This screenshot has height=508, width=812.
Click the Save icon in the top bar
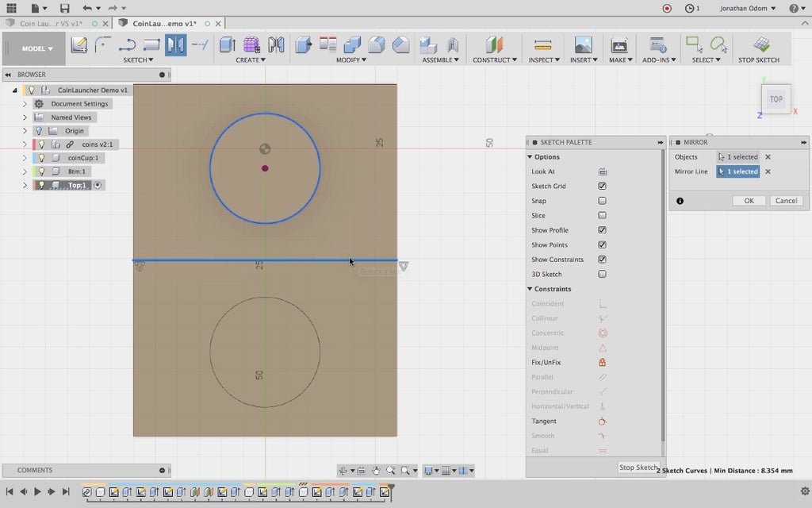click(64, 8)
